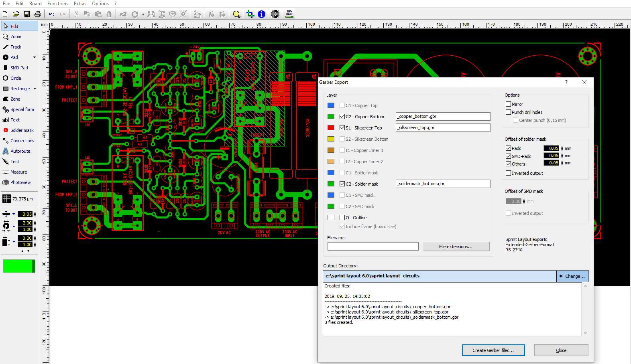Select the Edit tool in the sidebar
This screenshot has height=364, width=631.
pos(19,26)
